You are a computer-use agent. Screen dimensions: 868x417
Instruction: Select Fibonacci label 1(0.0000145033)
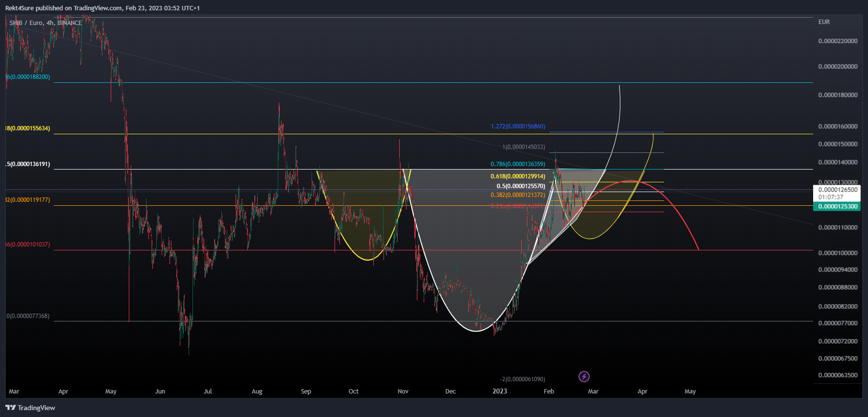524,147
